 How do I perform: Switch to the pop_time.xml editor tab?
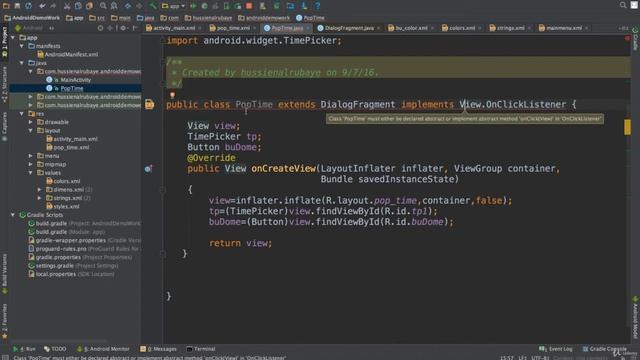click(x=233, y=28)
